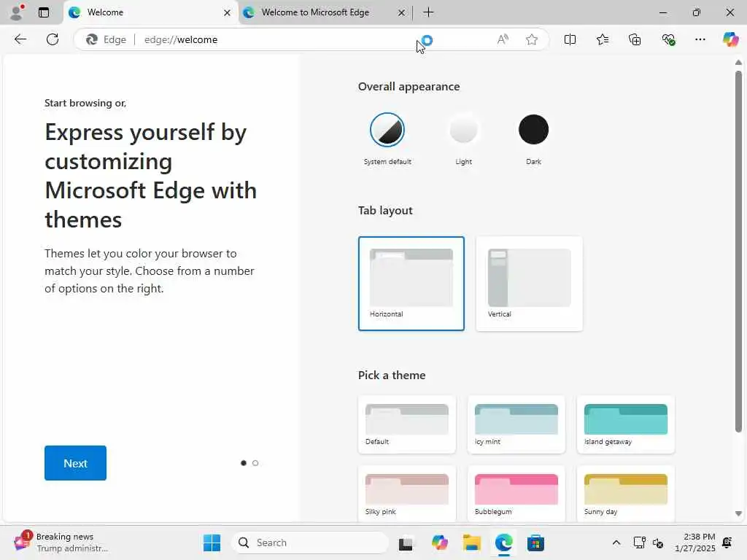Open the Breaking news widget
747x560 pixels.
61,542
